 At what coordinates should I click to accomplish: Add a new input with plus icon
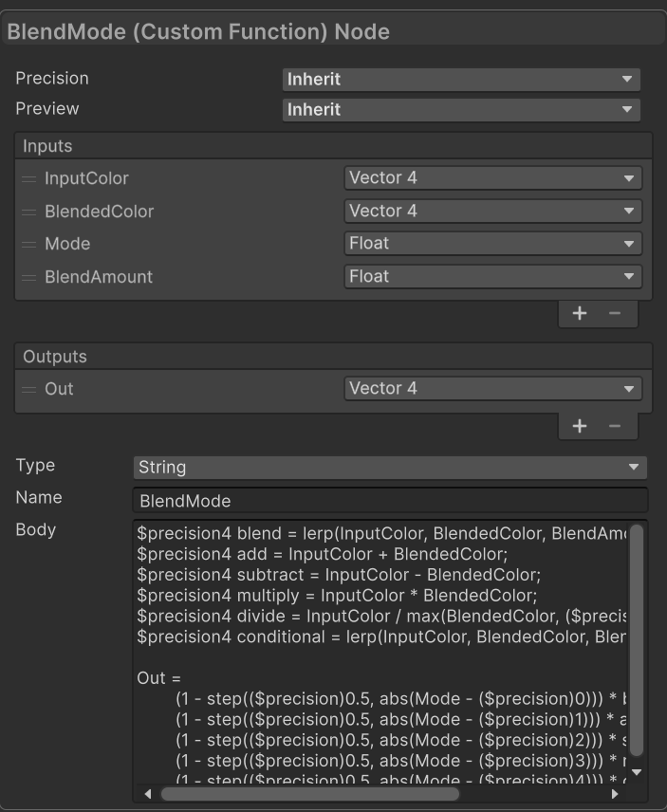[580, 313]
